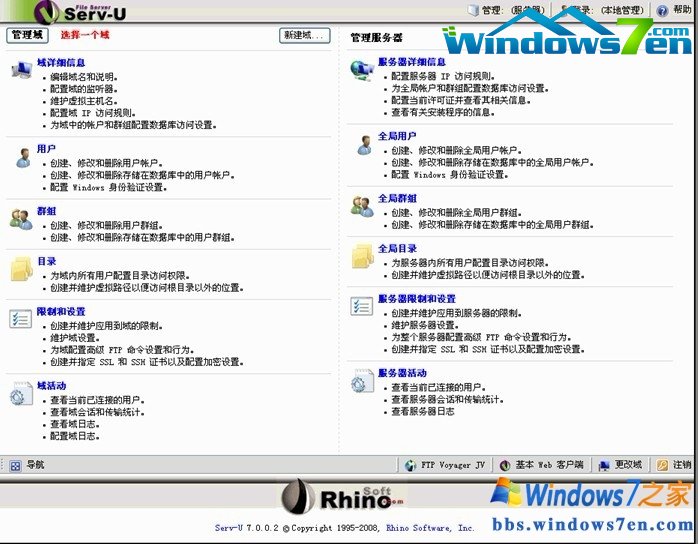Click the 全局目录 (Global Directories) folder icon
Viewport: 698px width, 544px height.
coord(361,256)
